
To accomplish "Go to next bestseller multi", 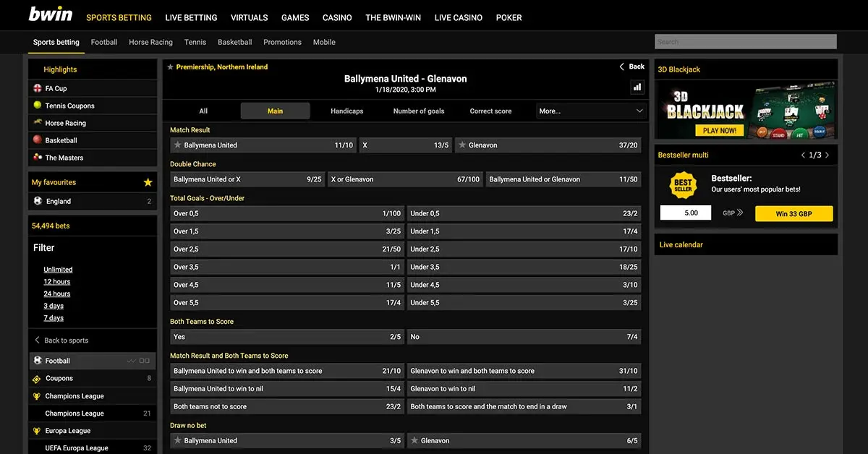I will pos(827,155).
